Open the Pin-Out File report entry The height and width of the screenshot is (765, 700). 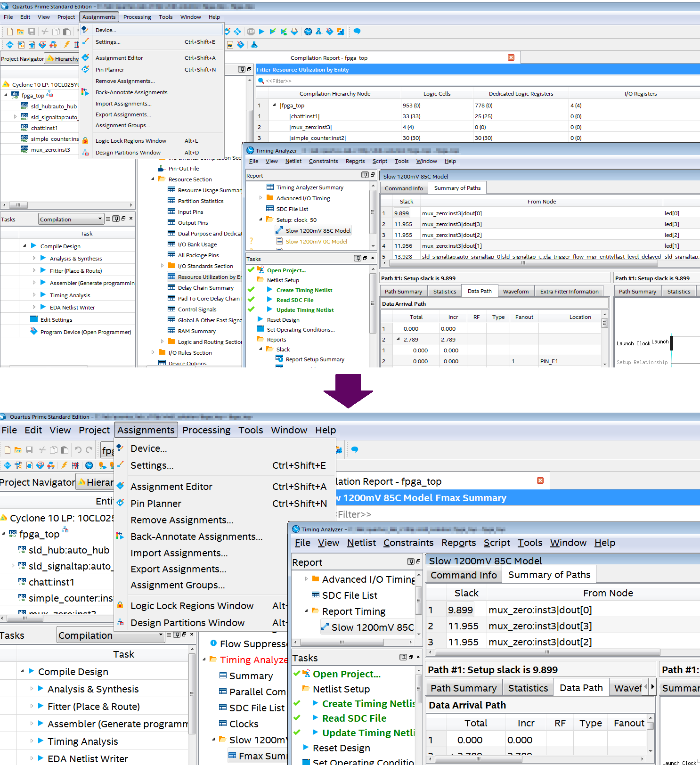(x=183, y=169)
